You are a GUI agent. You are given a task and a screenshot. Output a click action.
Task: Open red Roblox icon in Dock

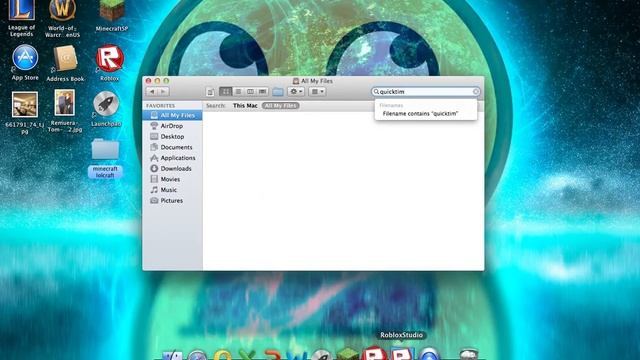374,353
